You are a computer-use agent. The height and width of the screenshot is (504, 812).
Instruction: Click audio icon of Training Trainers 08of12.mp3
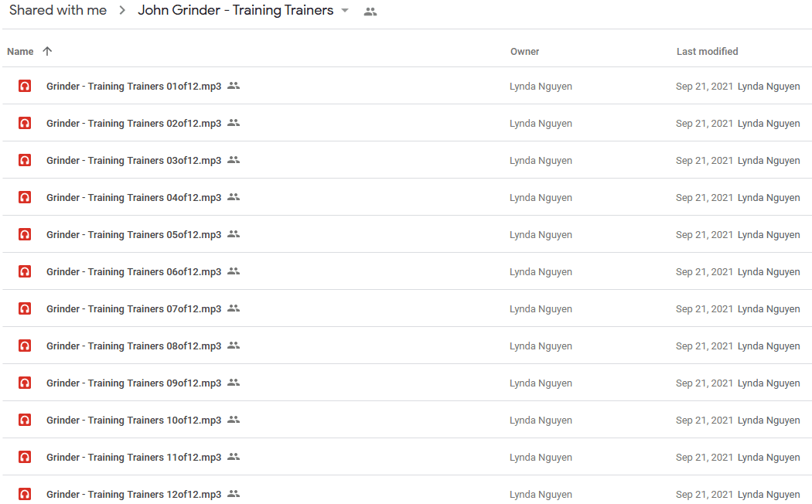pyautogui.click(x=24, y=346)
